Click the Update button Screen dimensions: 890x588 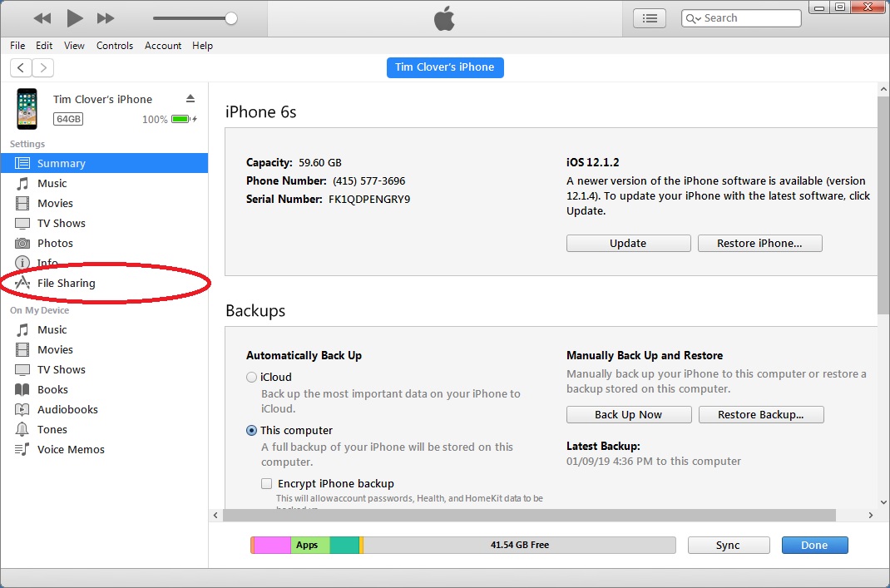click(628, 243)
